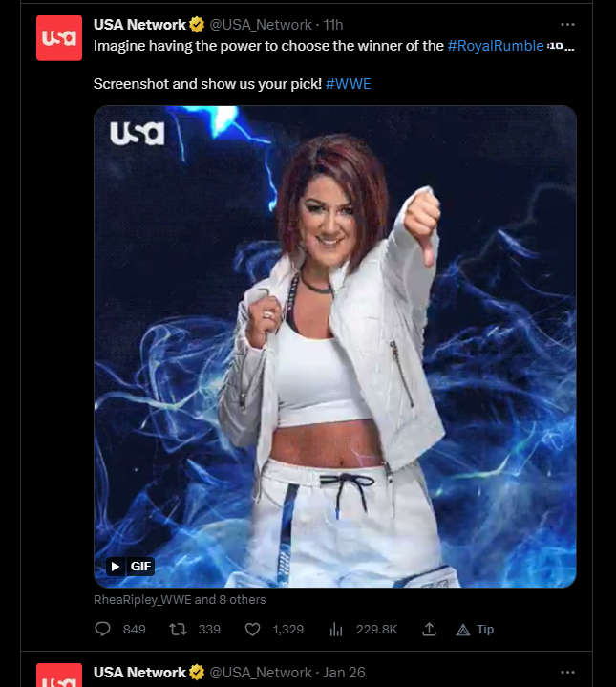Open three-dot menu on Jan 26 tweet
This screenshot has height=687, width=616.
[567, 672]
